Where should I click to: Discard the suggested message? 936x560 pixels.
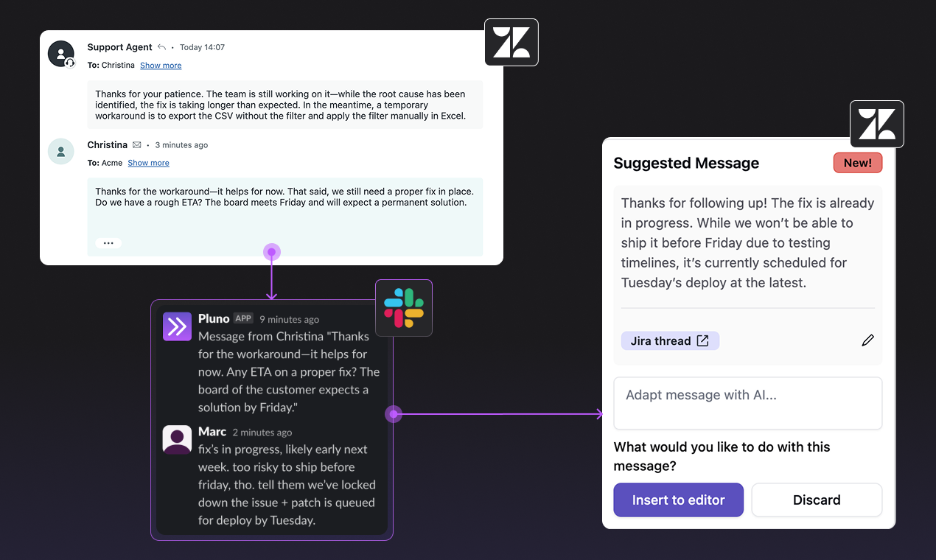[x=817, y=500]
